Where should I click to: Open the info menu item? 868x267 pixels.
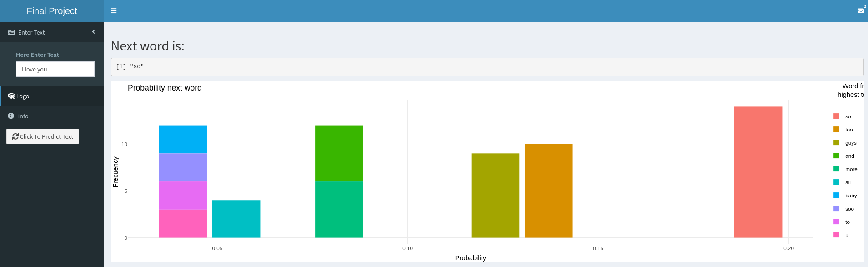click(23, 116)
